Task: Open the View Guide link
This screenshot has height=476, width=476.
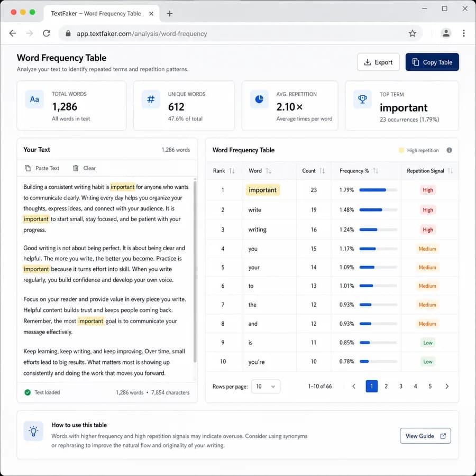Action: [425, 436]
